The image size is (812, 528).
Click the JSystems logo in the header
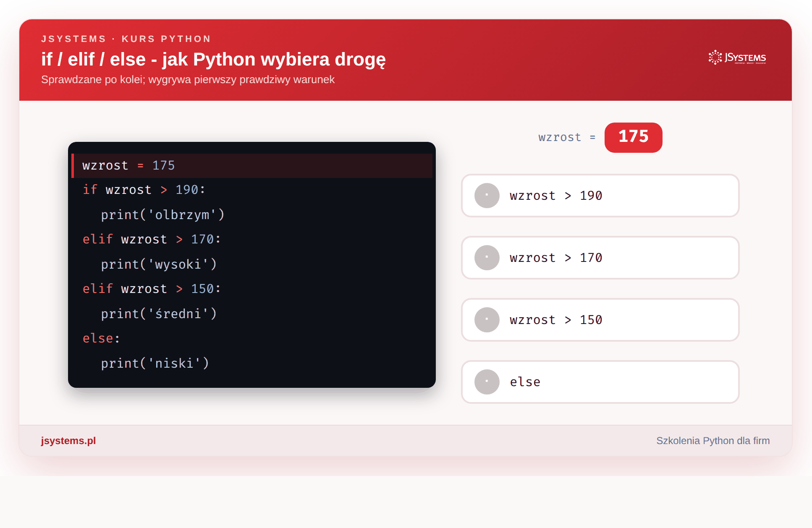[x=737, y=58]
